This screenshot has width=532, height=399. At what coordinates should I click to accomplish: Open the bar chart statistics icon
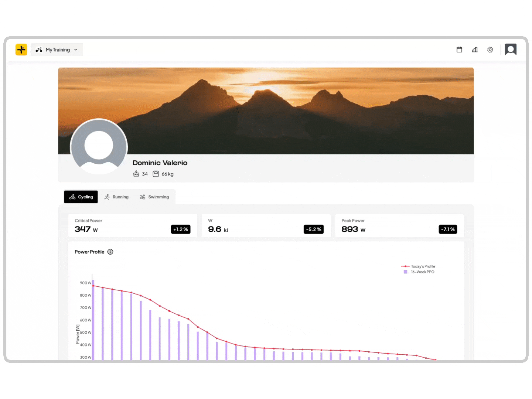click(x=475, y=50)
